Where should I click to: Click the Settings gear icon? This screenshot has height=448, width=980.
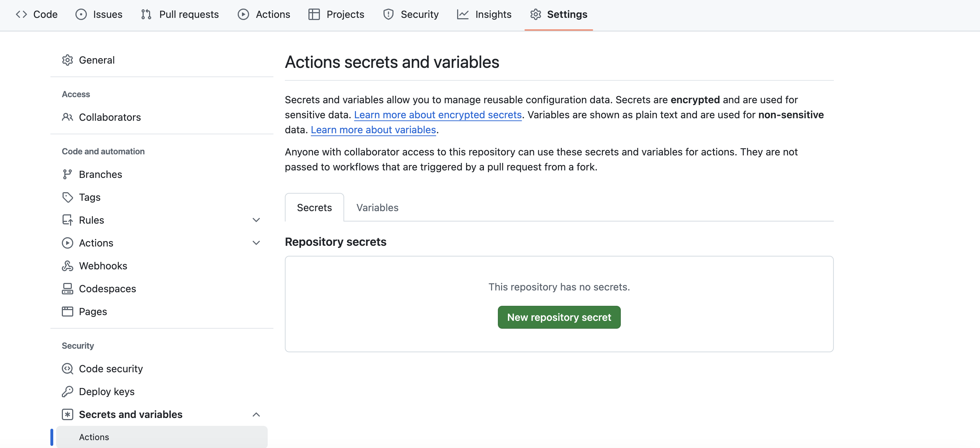[x=536, y=14]
